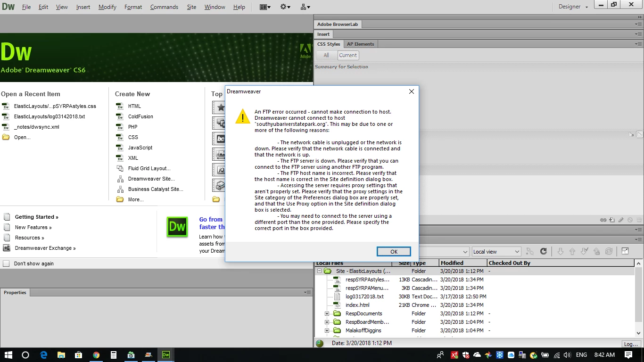Switch to the CSS Styles tab
The height and width of the screenshot is (362, 644).
pos(329,44)
